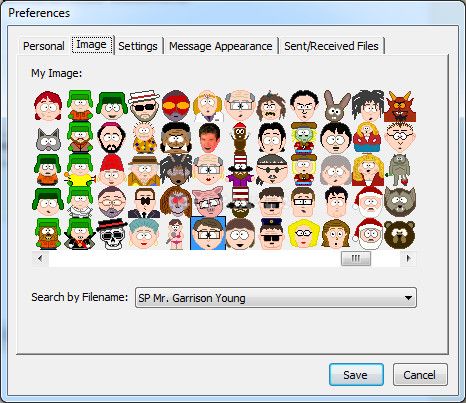Save the preferences
The height and width of the screenshot is (403, 466).
coord(356,375)
